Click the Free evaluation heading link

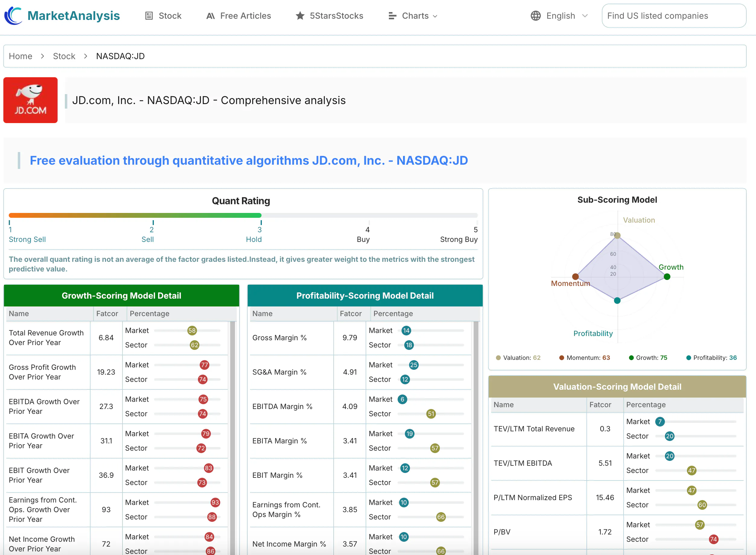click(249, 160)
